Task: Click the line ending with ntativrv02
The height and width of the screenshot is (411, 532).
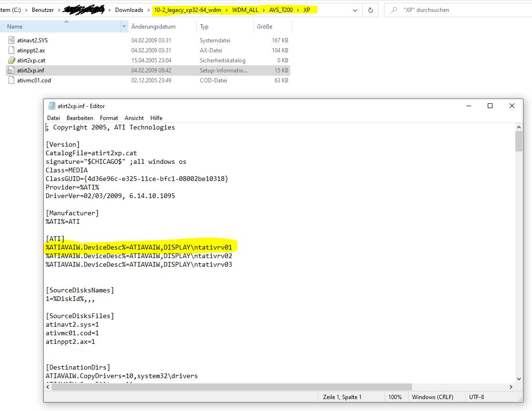Action: coord(139,256)
